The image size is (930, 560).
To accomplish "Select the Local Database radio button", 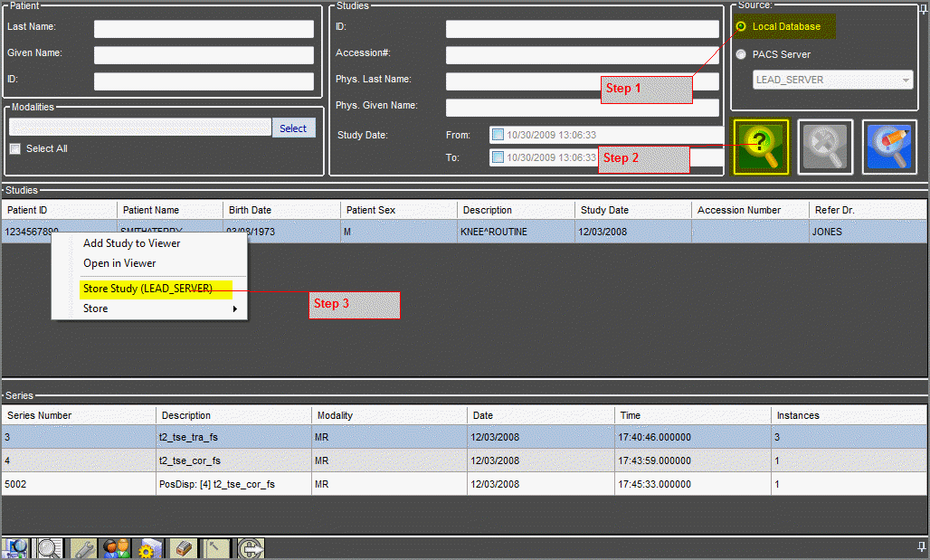I will click(x=742, y=27).
